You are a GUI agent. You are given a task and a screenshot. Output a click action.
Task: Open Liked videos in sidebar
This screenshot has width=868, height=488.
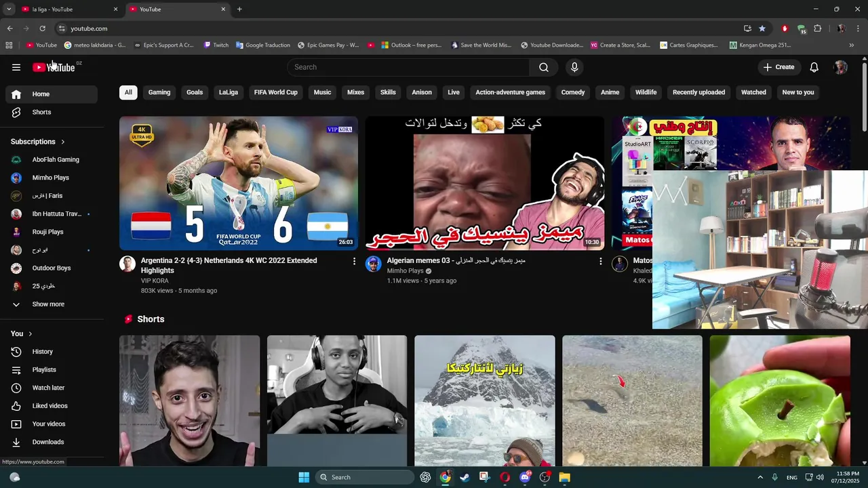tap(52, 406)
